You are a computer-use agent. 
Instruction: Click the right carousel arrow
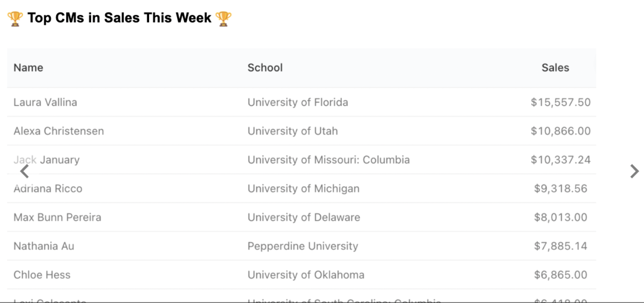(634, 171)
